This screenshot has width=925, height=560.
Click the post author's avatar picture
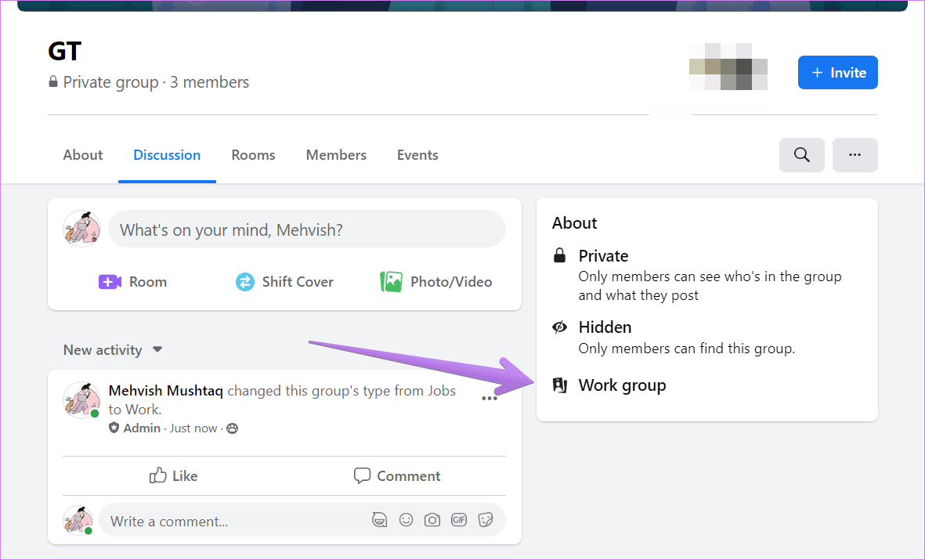coord(81,399)
